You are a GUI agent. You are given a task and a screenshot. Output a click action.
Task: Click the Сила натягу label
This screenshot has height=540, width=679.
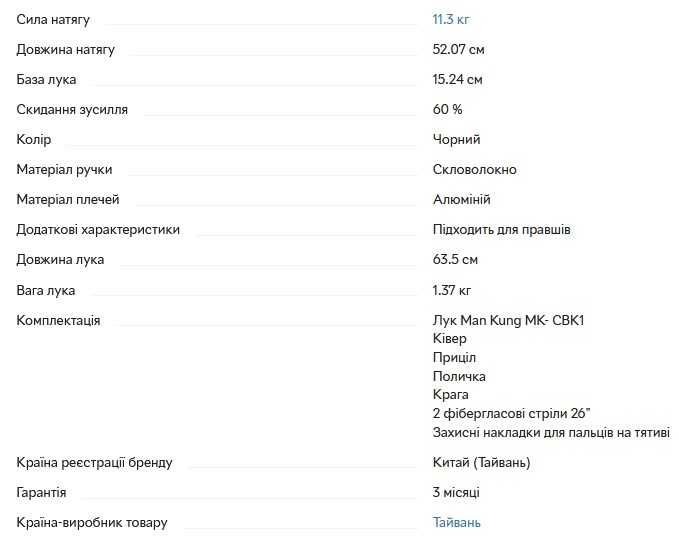click(x=53, y=19)
